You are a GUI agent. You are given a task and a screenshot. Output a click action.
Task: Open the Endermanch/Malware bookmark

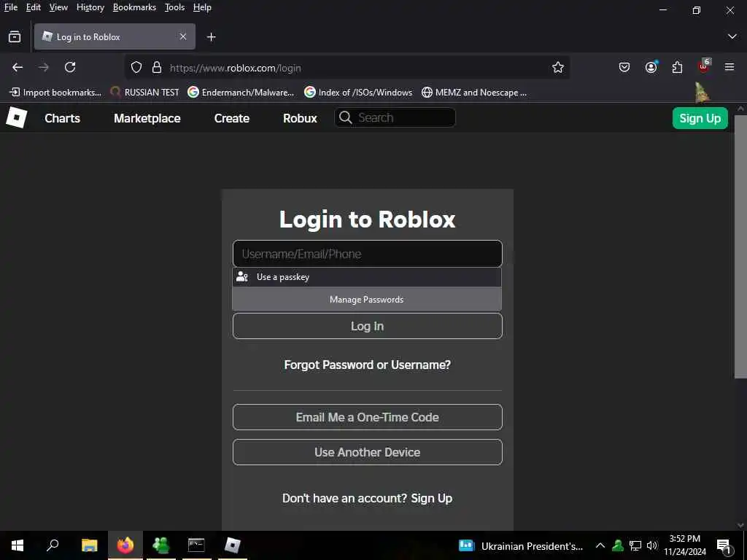point(241,93)
